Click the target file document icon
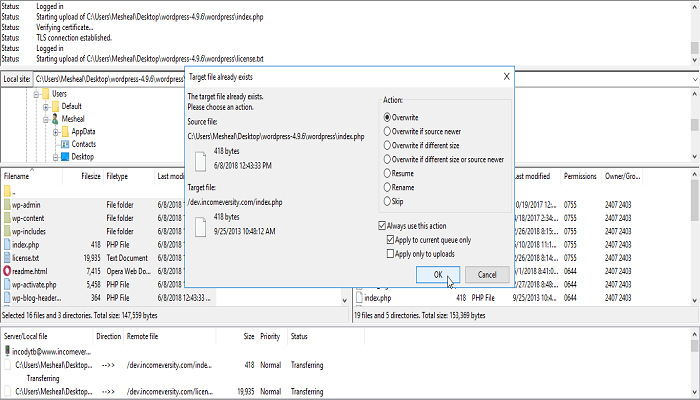 click(x=201, y=227)
